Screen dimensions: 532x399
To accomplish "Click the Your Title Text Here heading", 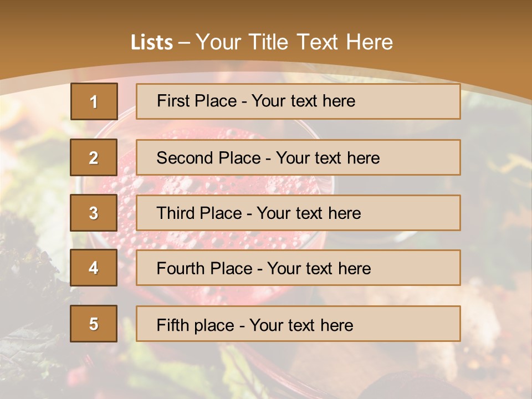I will [x=294, y=42].
